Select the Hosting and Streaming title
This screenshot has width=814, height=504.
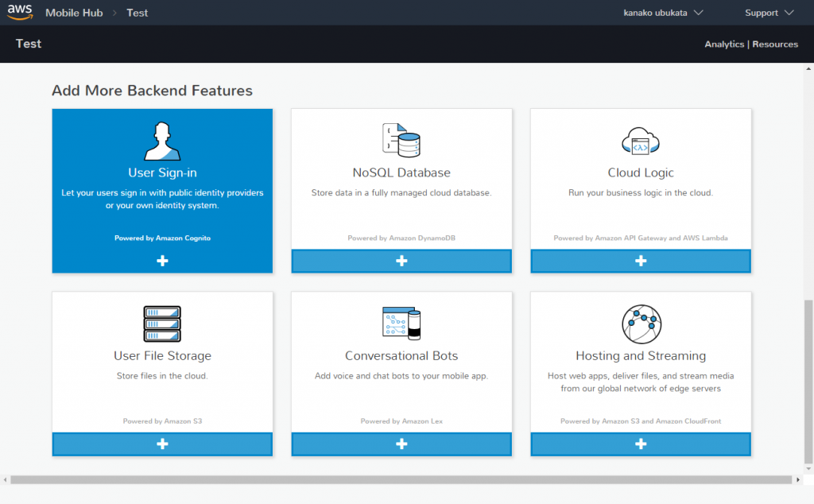tap(641, 355)
